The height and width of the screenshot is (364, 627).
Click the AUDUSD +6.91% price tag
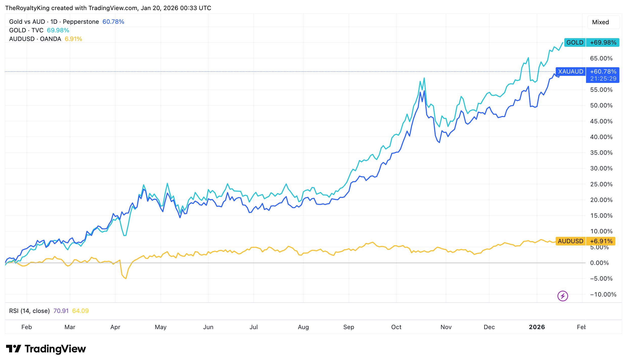point(585,241)
